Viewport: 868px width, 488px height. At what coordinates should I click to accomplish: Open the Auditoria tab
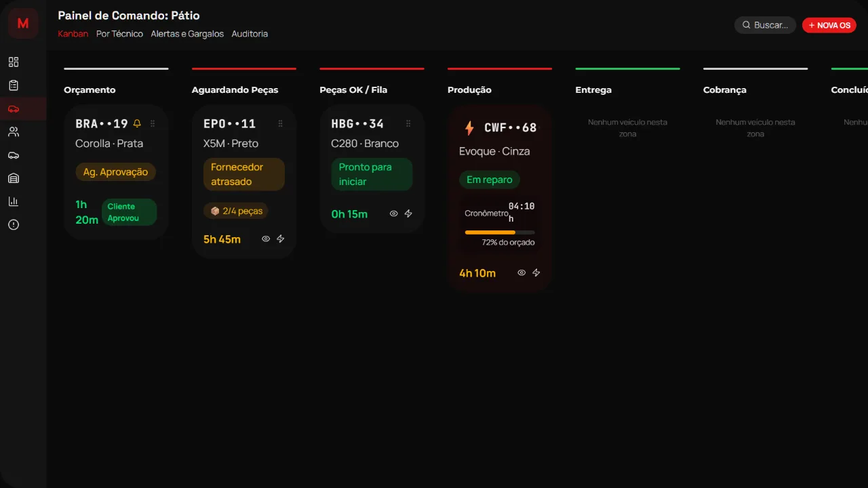[250, 33]
